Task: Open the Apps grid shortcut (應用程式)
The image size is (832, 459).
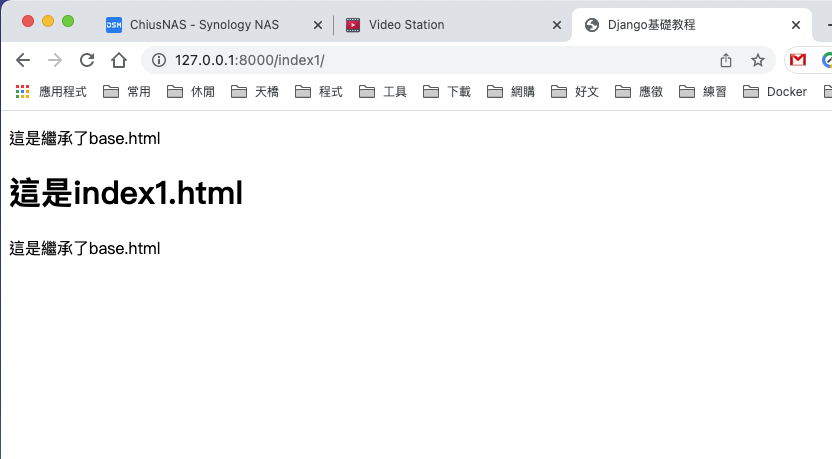Action: click(x=51, y=92)
